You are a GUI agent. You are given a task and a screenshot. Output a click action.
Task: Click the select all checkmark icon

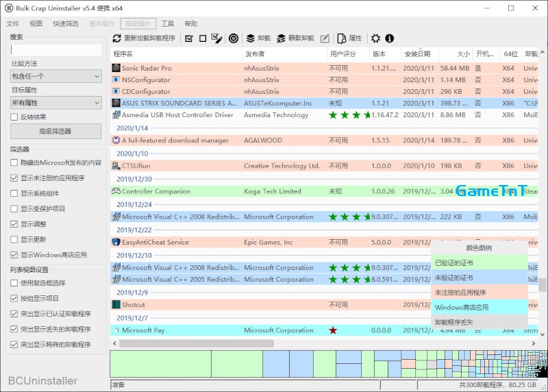pos(189,38)
